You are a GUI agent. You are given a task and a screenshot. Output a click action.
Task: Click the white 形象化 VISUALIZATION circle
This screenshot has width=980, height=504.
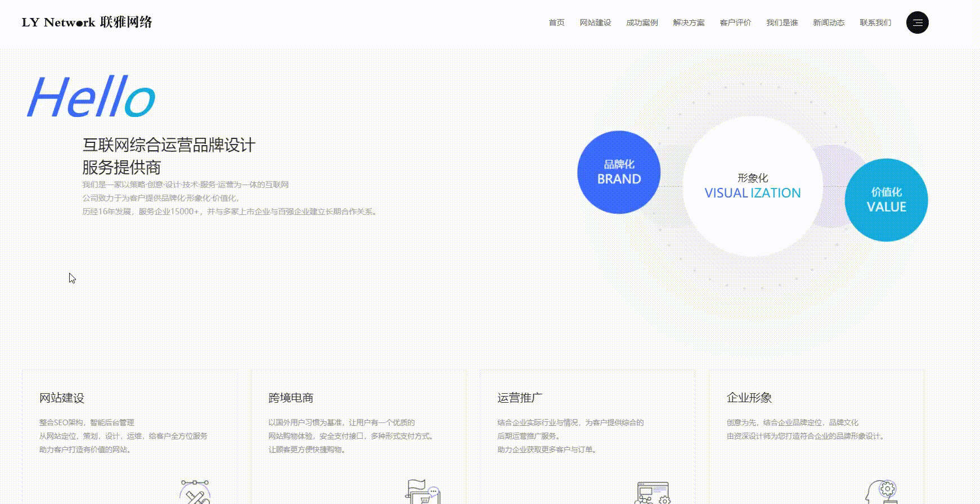point(752,186)
